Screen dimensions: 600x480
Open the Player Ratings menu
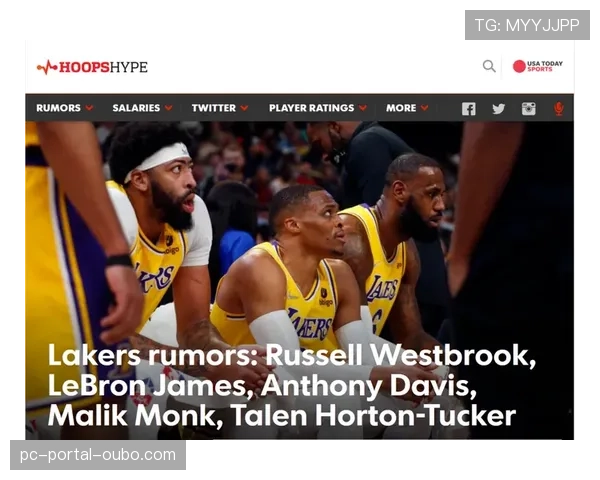(311, 108)
